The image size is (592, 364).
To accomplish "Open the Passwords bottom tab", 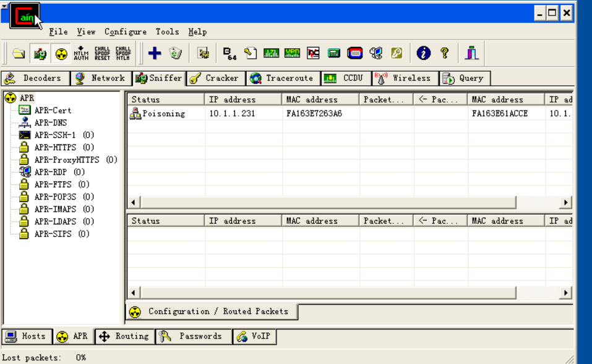I will pos(194,336).
